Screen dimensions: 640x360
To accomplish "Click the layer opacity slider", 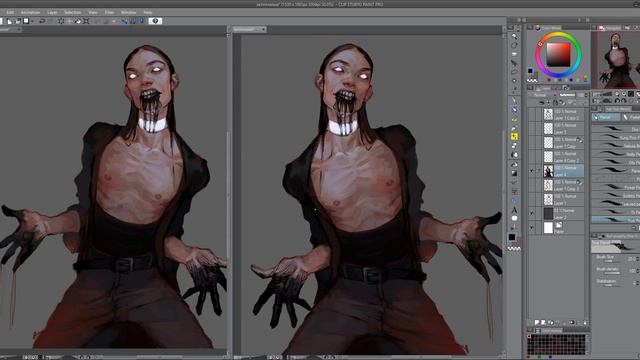I will [567, 95].
